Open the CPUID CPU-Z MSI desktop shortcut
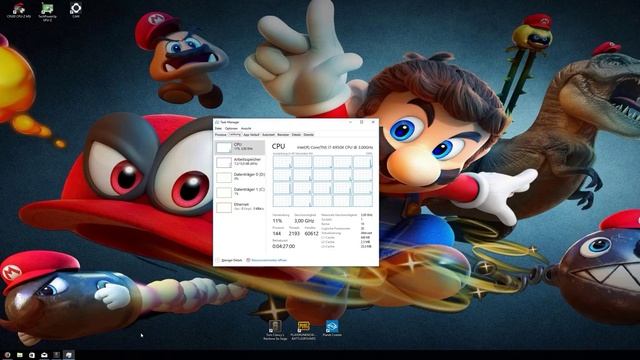The height and width of the screenshot is (360, 640). click(x=18, y=11)
